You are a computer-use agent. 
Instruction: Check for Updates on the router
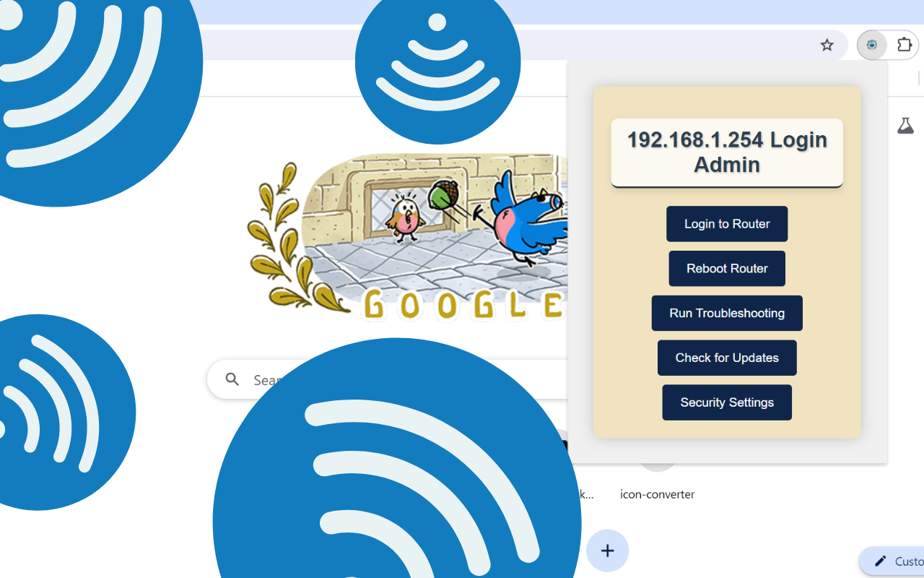click(x=727, y=358)
